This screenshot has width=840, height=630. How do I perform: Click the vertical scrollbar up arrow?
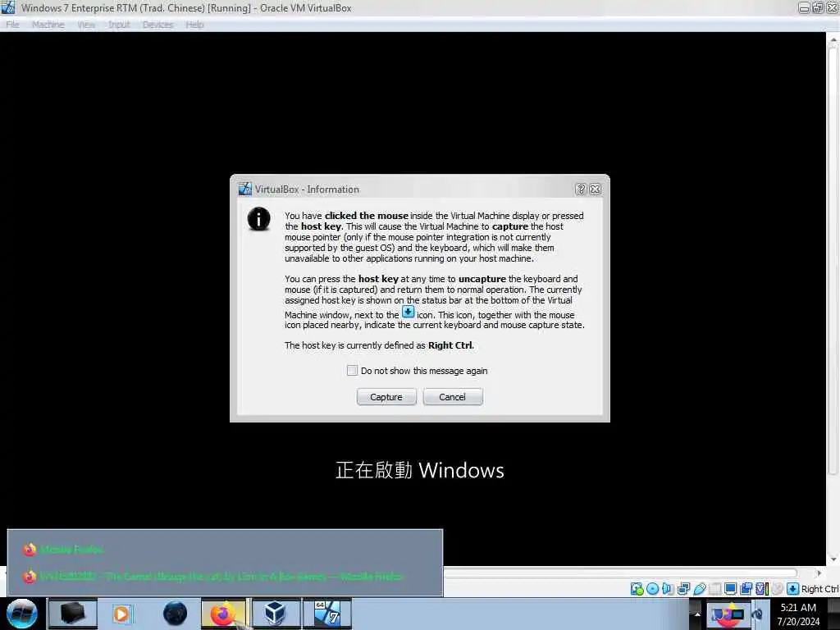click(x=833, y=39)
